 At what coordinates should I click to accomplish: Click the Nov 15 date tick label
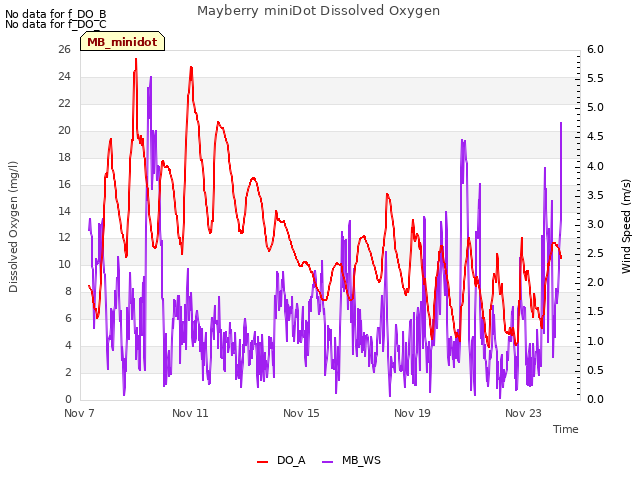click(x=301, y=413)
